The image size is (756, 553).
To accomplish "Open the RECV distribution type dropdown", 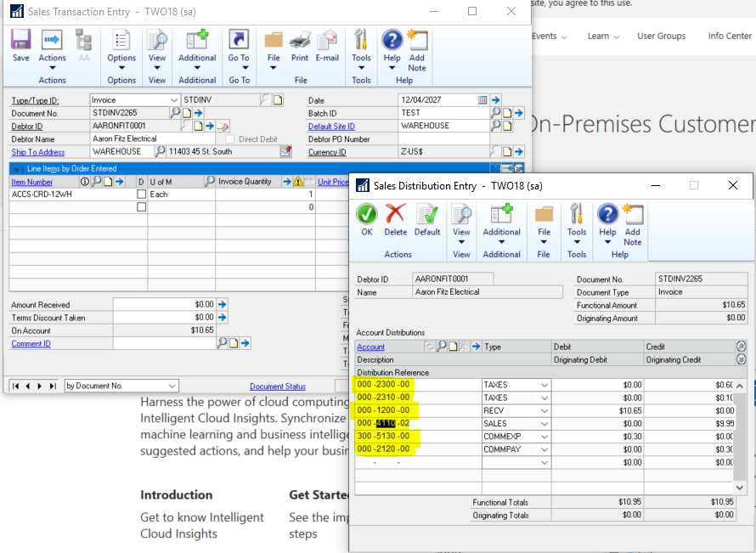I will click(544, 410).
